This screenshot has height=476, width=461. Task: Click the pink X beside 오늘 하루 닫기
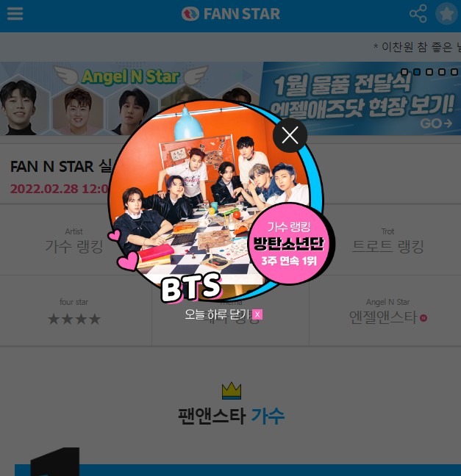tap(257, 314)
